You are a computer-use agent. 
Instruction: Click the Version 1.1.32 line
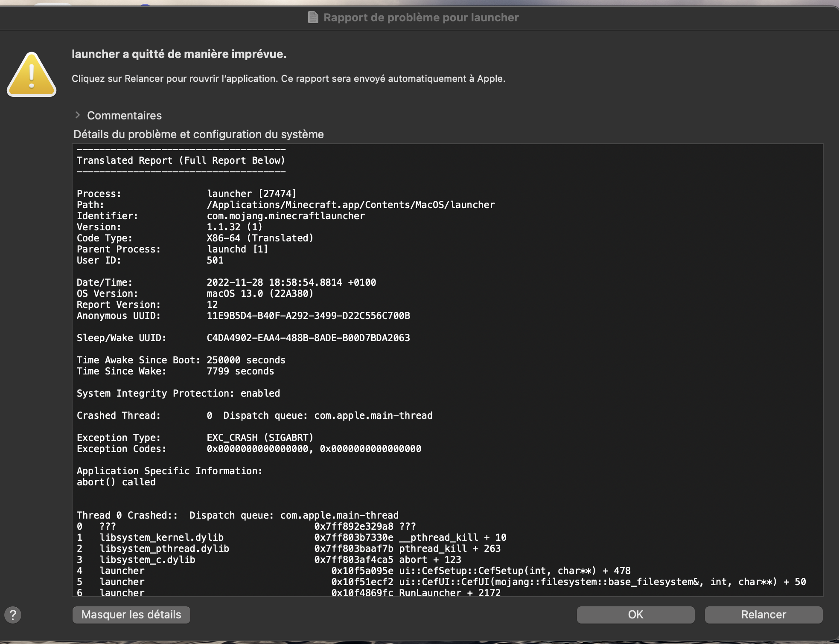(x=234, y=227)
